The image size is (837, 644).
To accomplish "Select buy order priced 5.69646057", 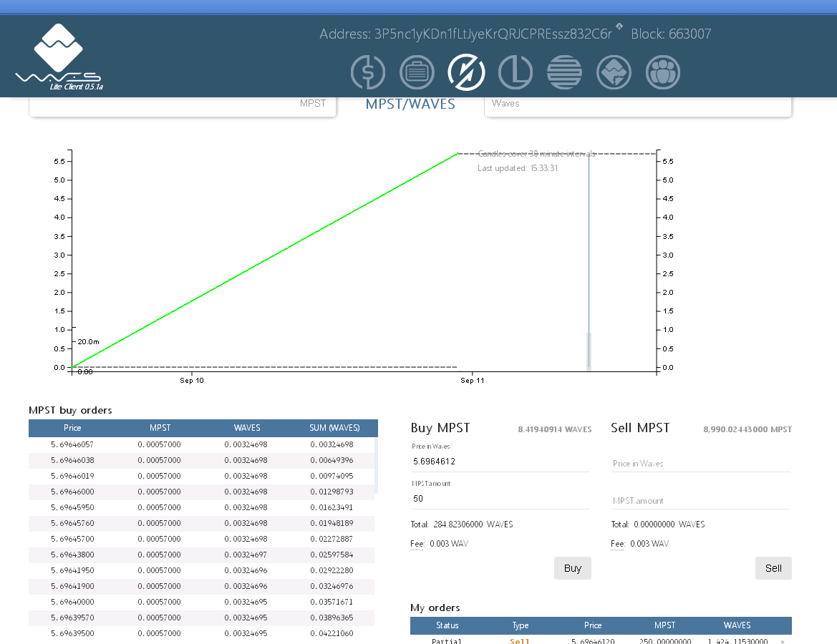I will 202,444.
